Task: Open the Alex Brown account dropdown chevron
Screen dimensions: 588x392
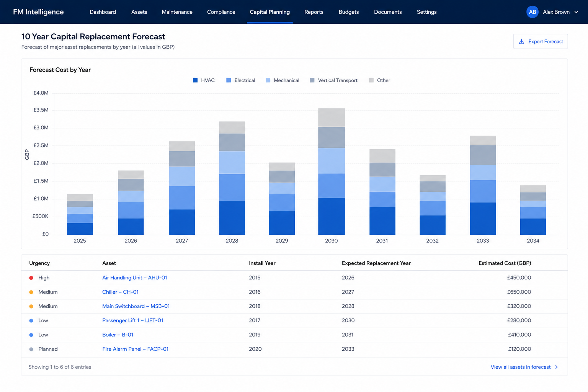Action: 576,12
